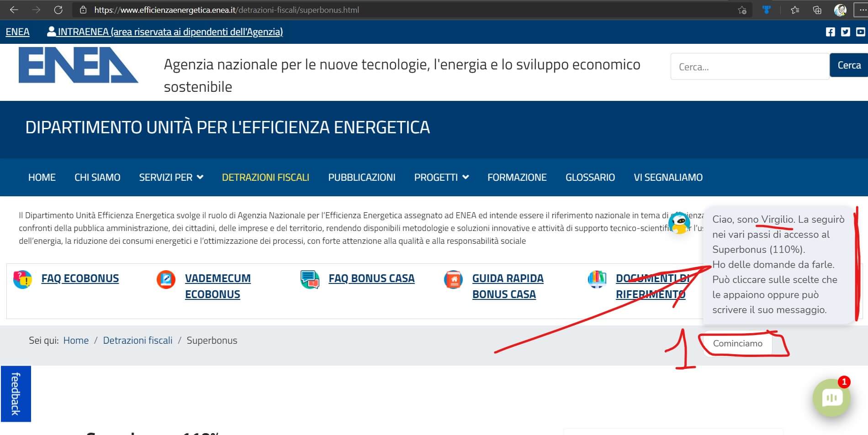Add this page to browser favorites
Screen dimensions: 868x435
[x=742, y=10]
